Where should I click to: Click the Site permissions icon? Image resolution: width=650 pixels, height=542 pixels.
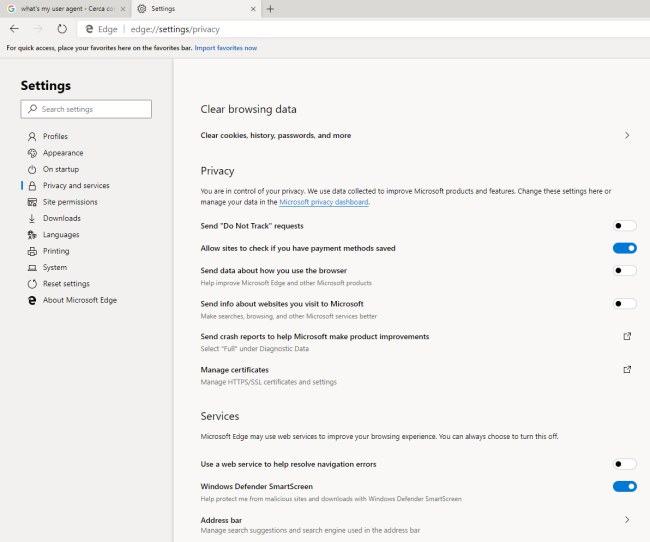(32, 202)
